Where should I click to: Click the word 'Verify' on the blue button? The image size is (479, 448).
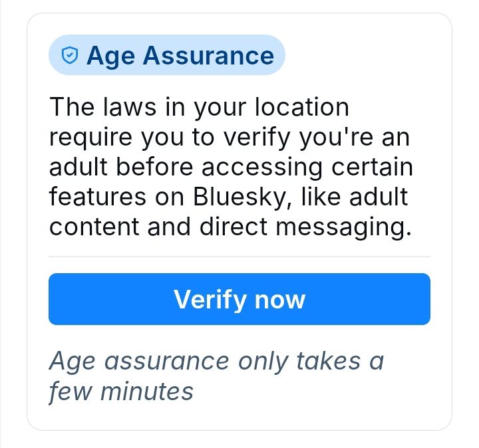pyautogui.click(x=210, y=299)
